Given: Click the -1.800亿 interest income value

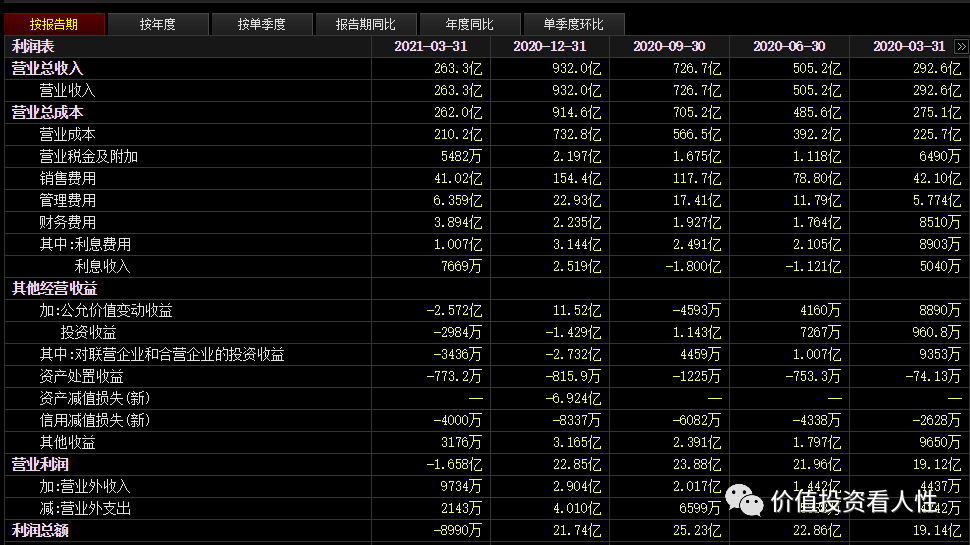Looking at the screenshot, I should [693, 267].
